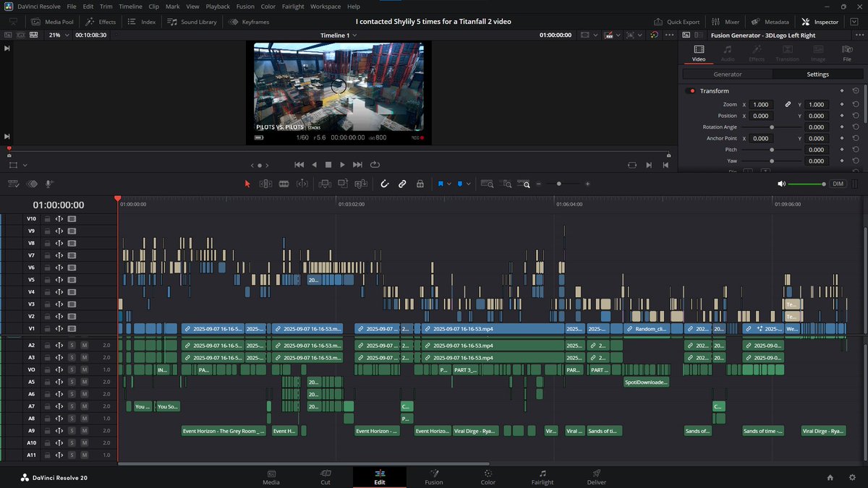Viewport: 868px width, 488px height.
Task: Lock video track V5
Action: [x=47, y=280]
